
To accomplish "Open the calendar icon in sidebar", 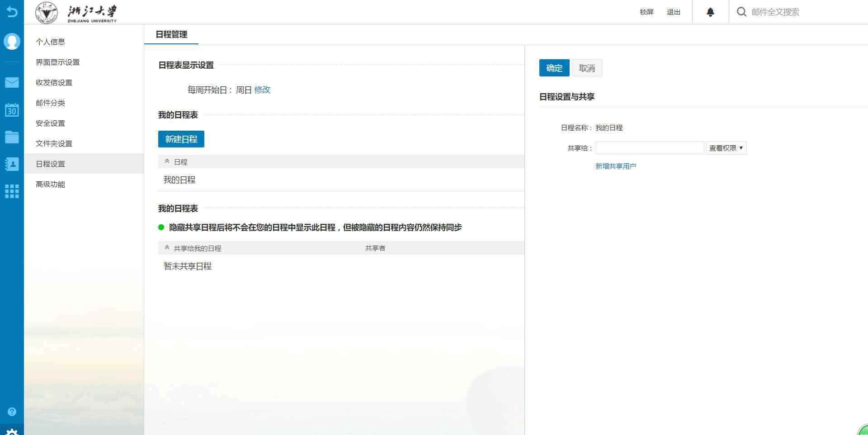I will (12, 110).
